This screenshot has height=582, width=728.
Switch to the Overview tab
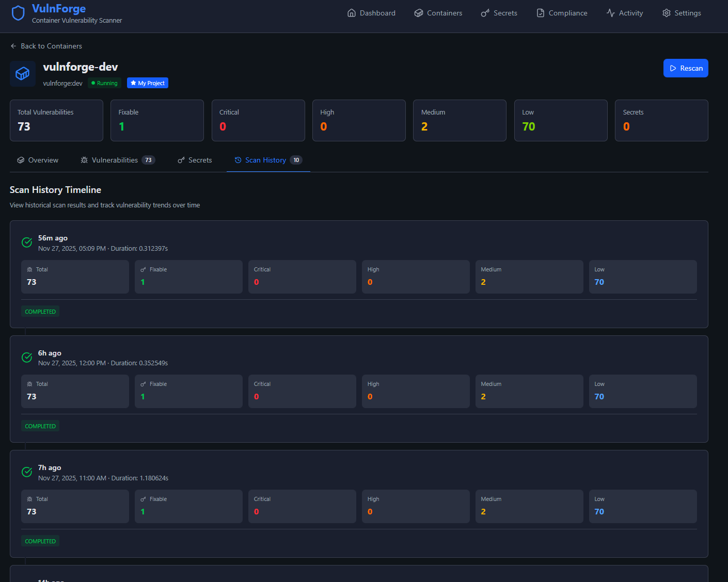coord(38,160)
